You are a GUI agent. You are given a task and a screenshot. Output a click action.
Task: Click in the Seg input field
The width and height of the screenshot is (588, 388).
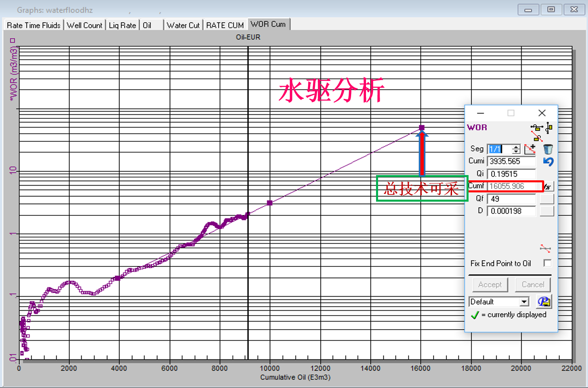pyautogui.click(x=500, y=149)
